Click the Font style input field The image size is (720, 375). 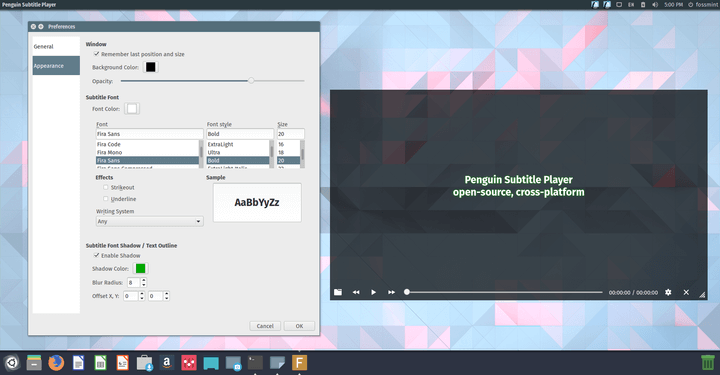tap(240, 134)
